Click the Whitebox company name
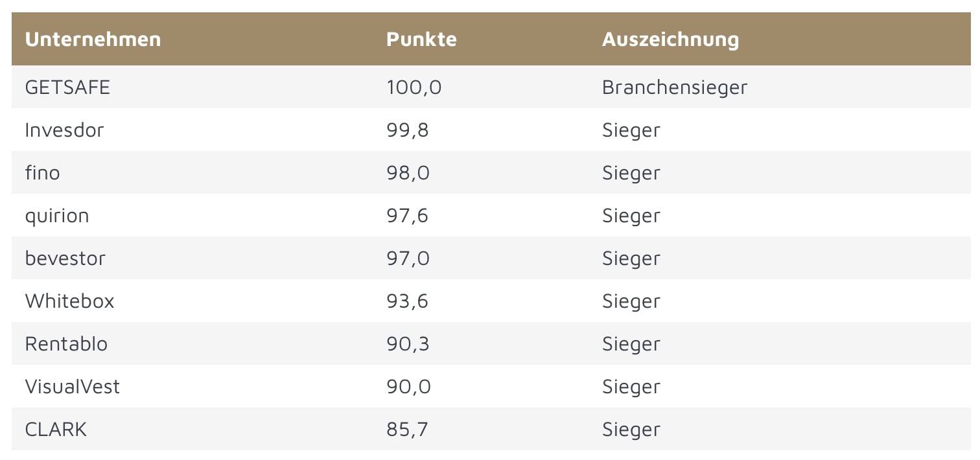This screenshot has width=980, height=460. click(x=69, y=301)
